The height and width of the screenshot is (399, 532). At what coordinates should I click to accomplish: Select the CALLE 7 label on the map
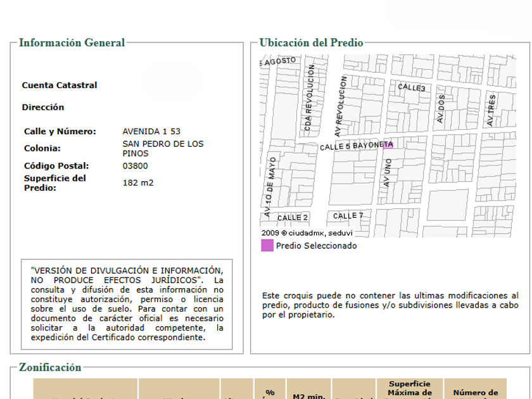pos(348,216)
